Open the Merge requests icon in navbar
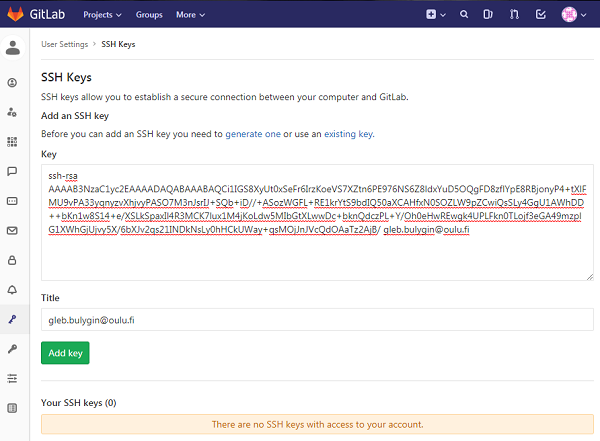 tap(515, 15)
